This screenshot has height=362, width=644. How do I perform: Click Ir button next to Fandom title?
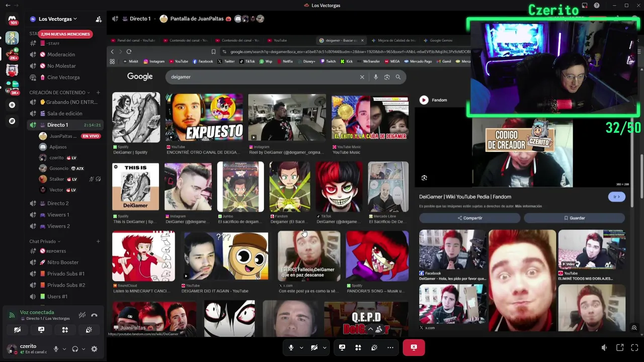point(617,197)
